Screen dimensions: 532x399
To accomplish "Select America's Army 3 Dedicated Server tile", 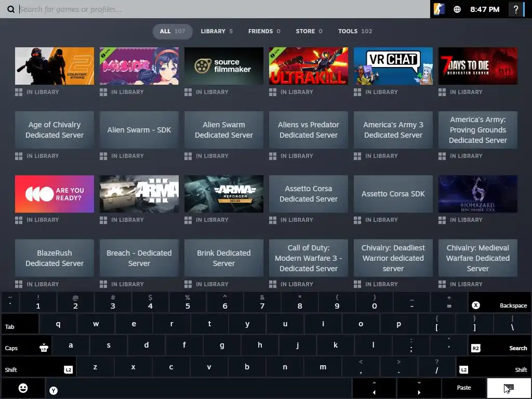I will [393, 130].
